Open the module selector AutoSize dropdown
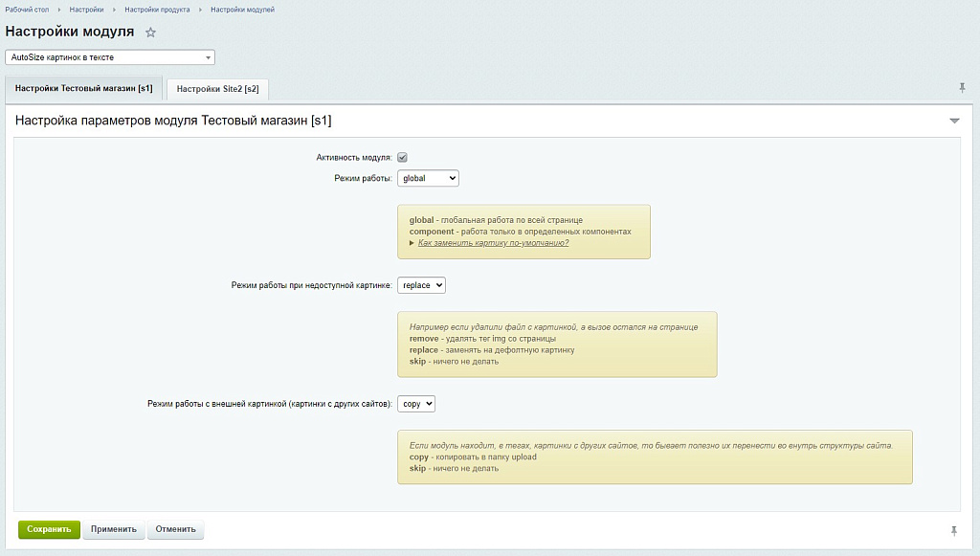The width and height of the screenshot is (980, 556). coord(110,57)
